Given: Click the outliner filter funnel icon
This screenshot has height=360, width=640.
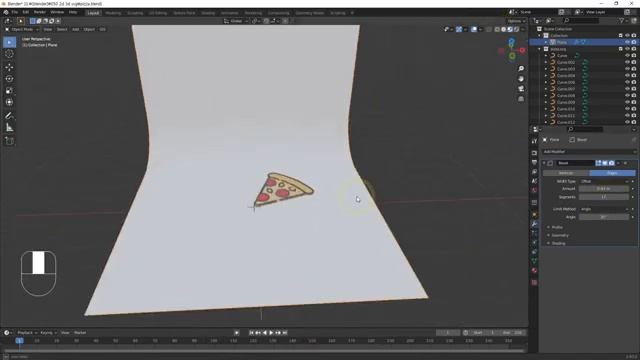Looking at the screenshot, I should click(x=622, y=20).
